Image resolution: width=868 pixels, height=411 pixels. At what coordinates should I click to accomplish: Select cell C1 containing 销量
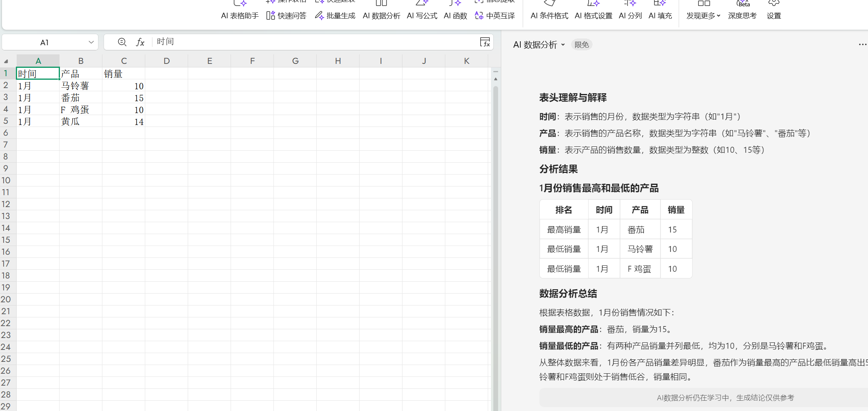124,73
